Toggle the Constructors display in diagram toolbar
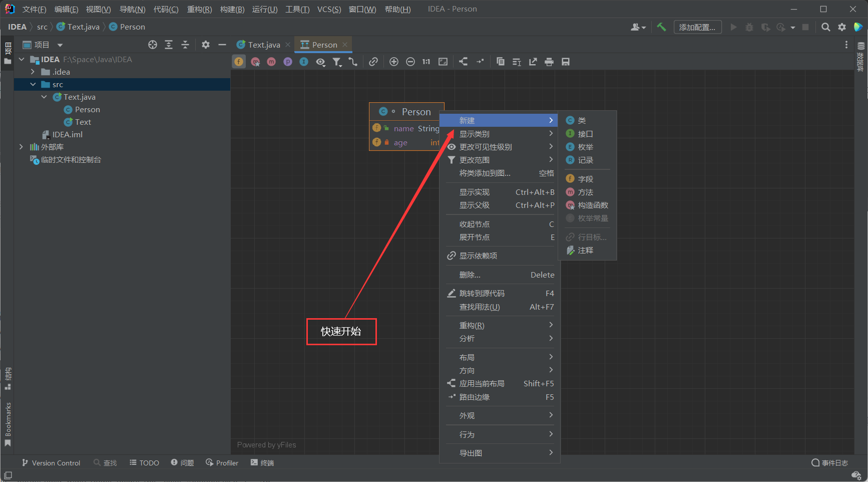868x482 pixels. [255, 62]
